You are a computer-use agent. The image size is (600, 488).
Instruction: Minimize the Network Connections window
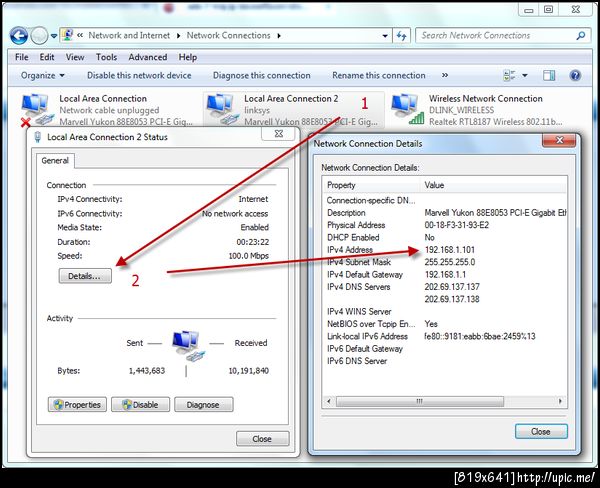(x=528, y=10)
